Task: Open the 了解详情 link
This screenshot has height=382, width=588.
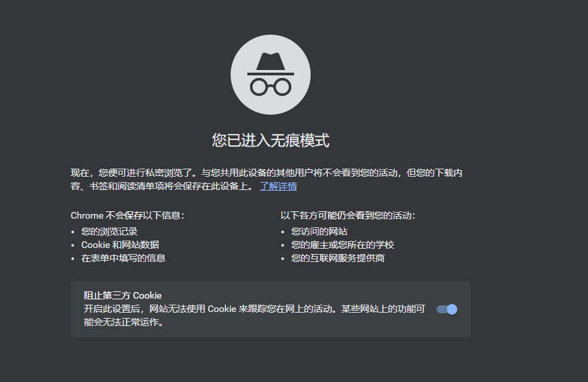Action: click(278, 186)
